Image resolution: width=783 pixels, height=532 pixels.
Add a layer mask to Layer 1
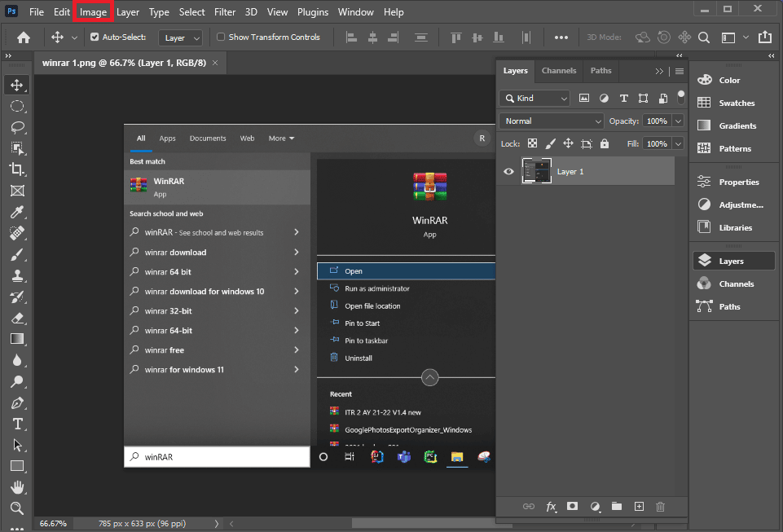pos(572,507)
